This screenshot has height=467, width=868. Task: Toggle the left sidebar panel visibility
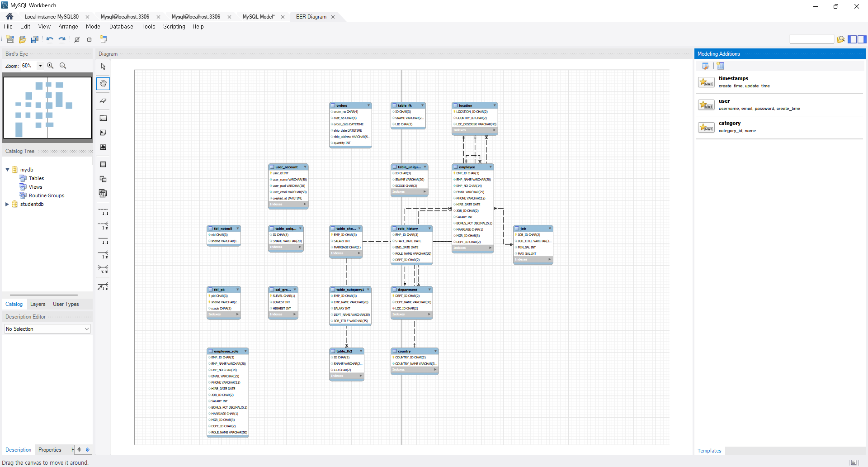click(x=852, y=39)
